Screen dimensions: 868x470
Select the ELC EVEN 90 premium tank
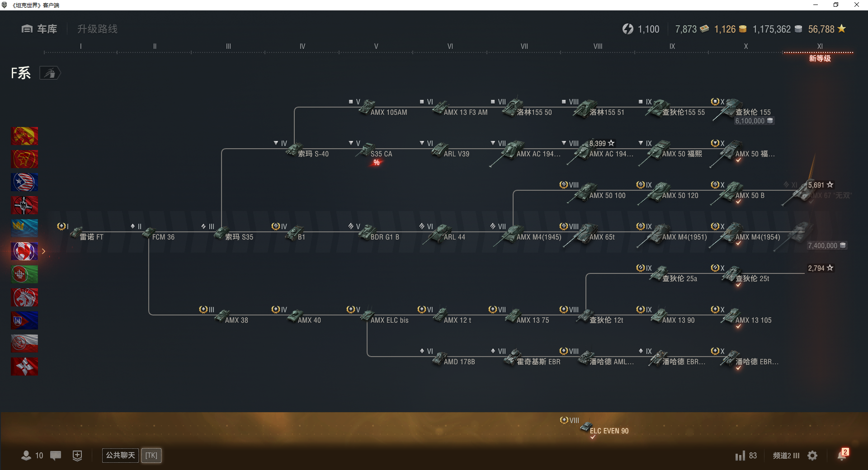(595, 427)
